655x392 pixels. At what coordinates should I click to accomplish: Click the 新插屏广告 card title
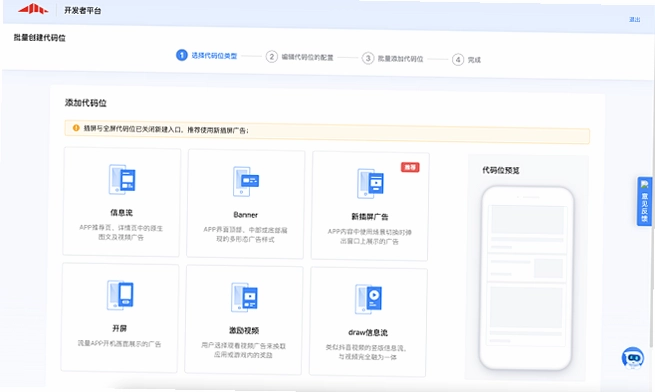tap(370, 217)
